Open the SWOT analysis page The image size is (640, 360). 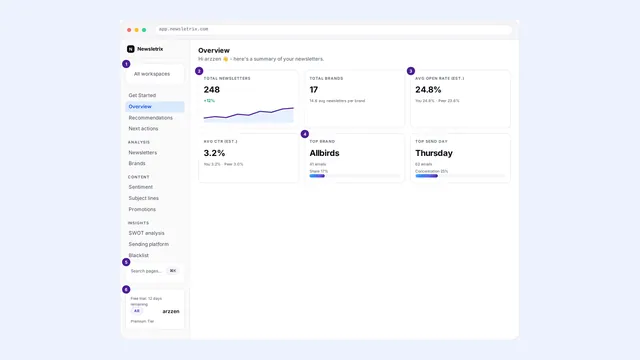point(147,233)
